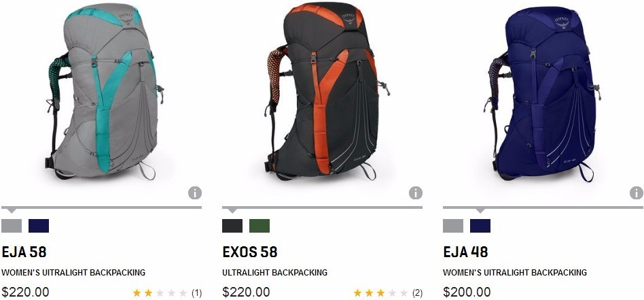This screenshot has width=644, height=300.
Task: Select gray color swatch for Eja 58
Action: click(x=12, y=226)
